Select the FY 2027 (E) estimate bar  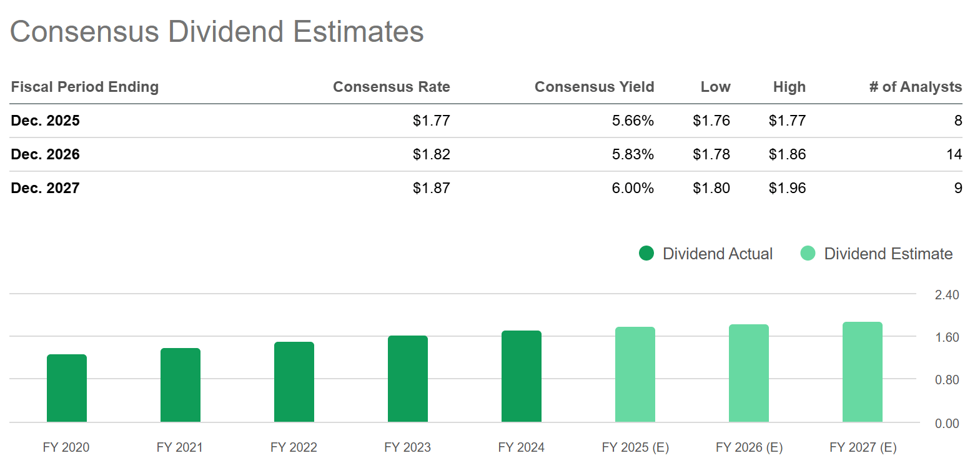tap(863, 372)
